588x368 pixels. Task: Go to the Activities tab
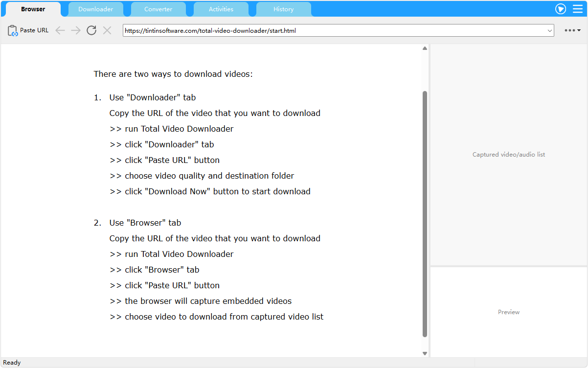click(x=221, y=9)
